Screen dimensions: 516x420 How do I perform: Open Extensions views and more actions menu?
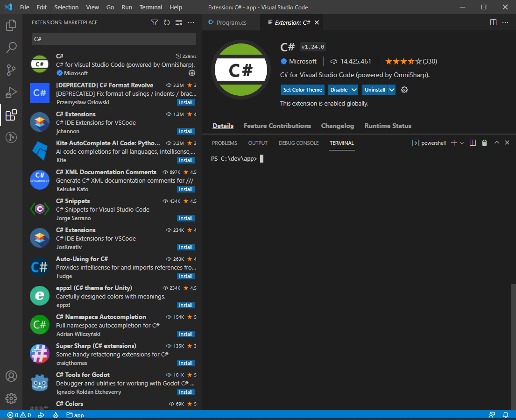(x=191, y=22)
